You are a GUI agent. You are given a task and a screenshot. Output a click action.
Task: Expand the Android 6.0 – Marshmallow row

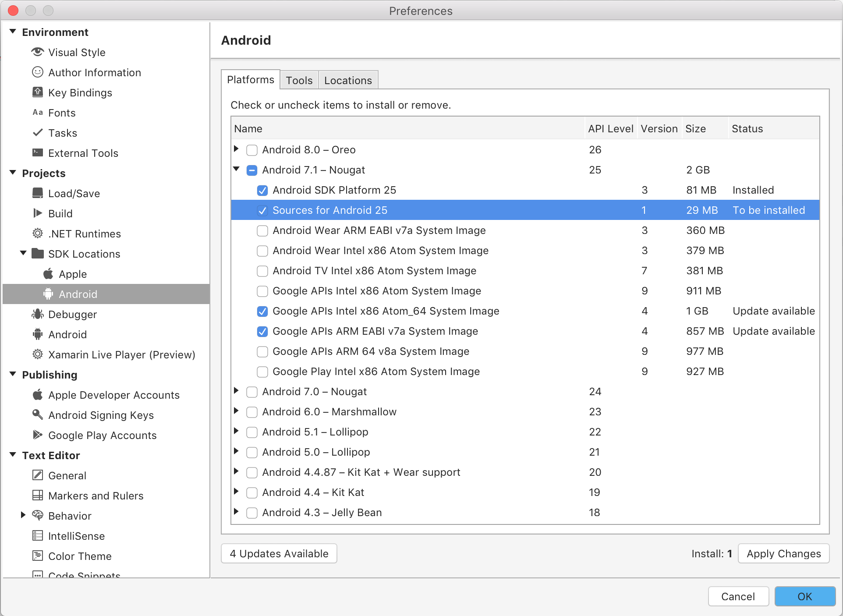tap(236, 411)
